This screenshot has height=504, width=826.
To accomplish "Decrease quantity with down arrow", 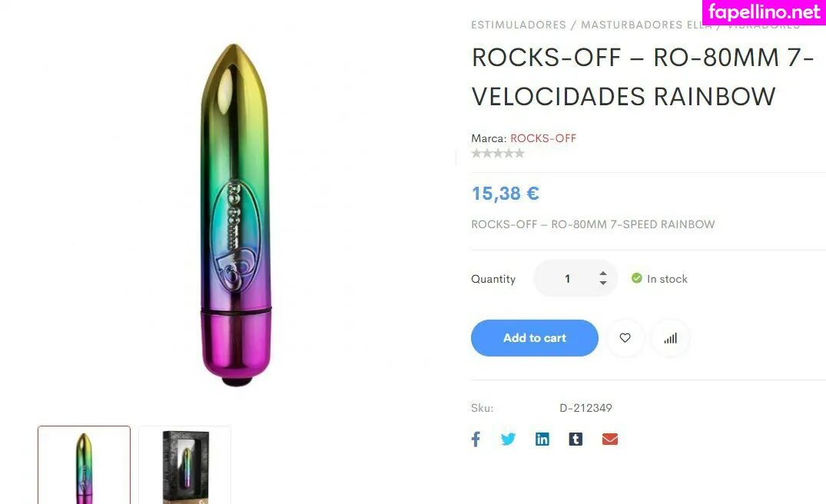I will click(603, 283).
